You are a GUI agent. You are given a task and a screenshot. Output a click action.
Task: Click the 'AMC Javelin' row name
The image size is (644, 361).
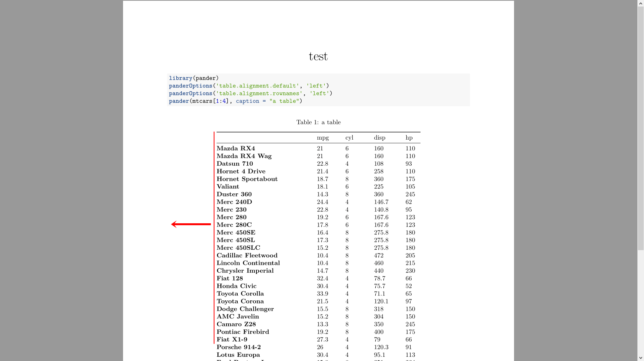click(238, 316)
